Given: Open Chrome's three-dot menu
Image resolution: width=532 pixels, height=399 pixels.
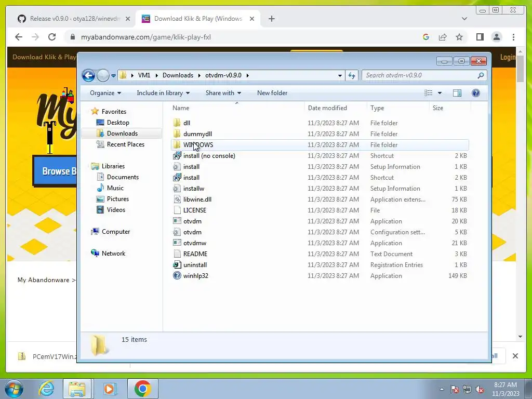Looking at the screenshot, I should 513,37.
